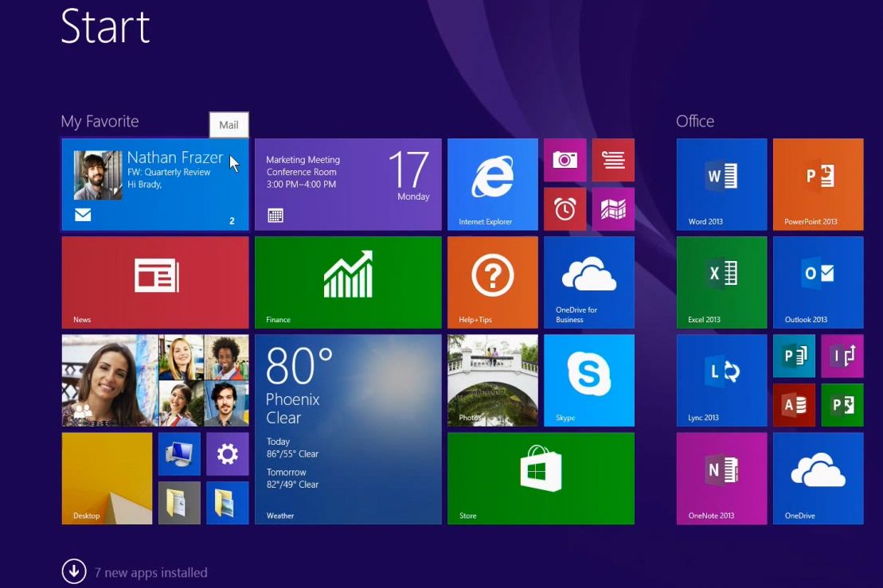The image size is (883, 588).
Task: Open the News tile
Action: point(154,282)
